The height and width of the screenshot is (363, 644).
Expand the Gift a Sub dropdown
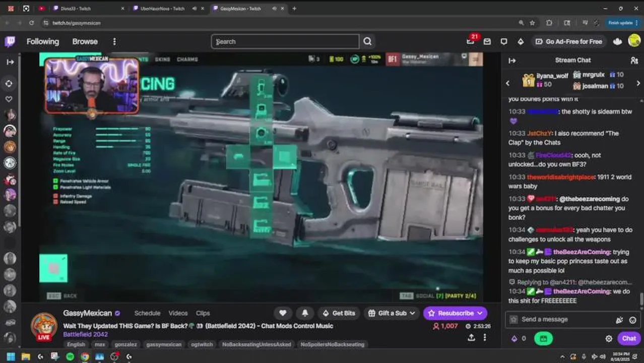click(x=392, y=313)
